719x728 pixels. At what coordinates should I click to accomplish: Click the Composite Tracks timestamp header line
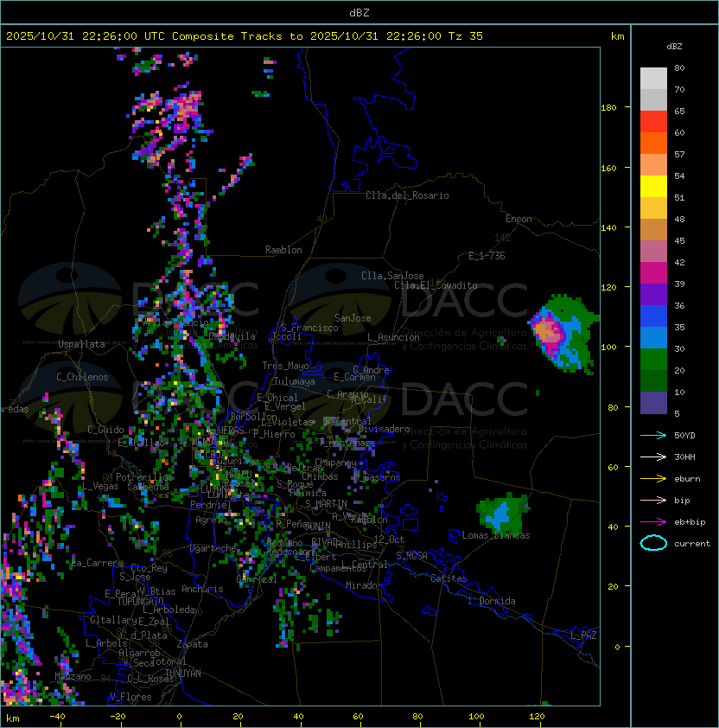(245, 35)
